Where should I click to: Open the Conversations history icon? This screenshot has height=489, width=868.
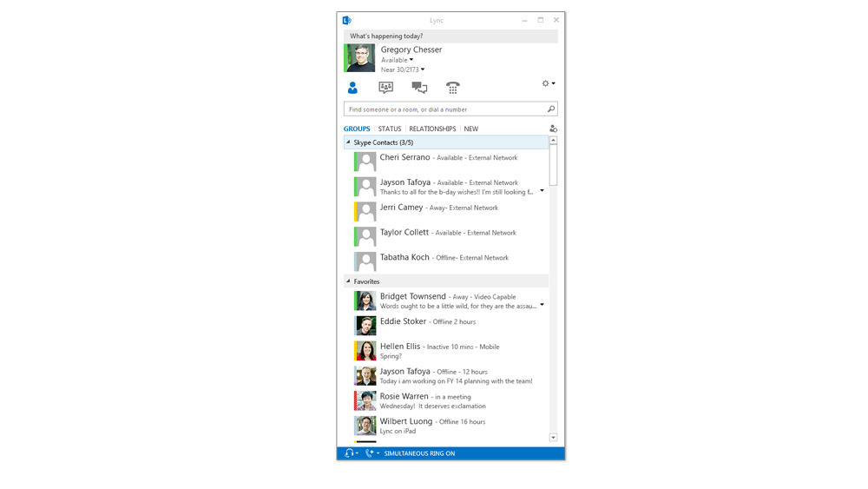[419, 88]
